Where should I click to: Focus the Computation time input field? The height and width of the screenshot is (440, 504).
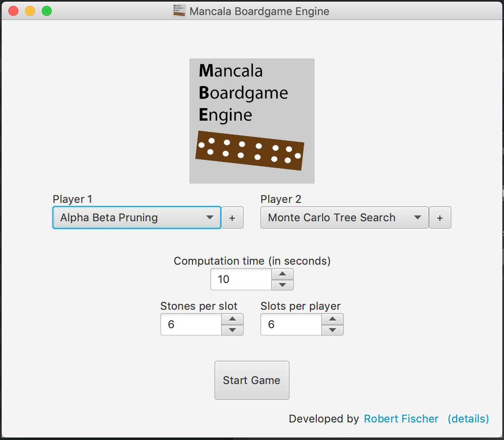click(x=241, y=279)
